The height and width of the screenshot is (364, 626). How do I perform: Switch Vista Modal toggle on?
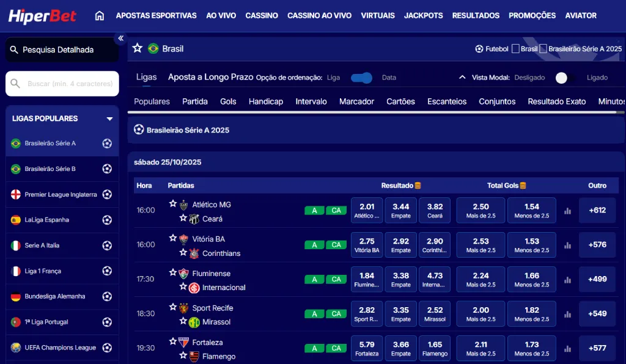(x=565, y=78)
